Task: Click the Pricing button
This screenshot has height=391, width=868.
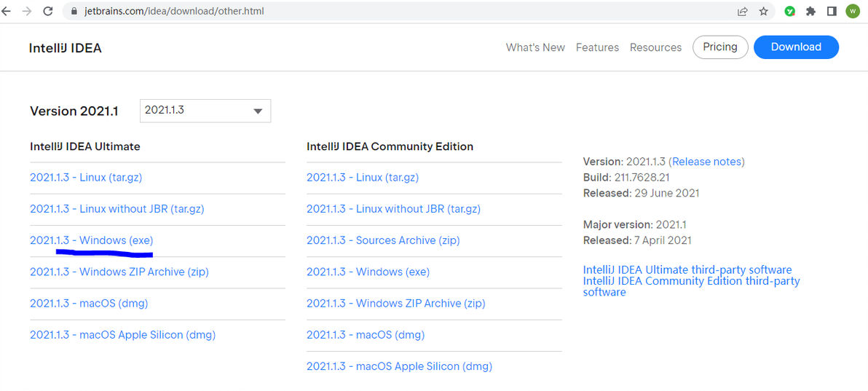Action: 720,47
